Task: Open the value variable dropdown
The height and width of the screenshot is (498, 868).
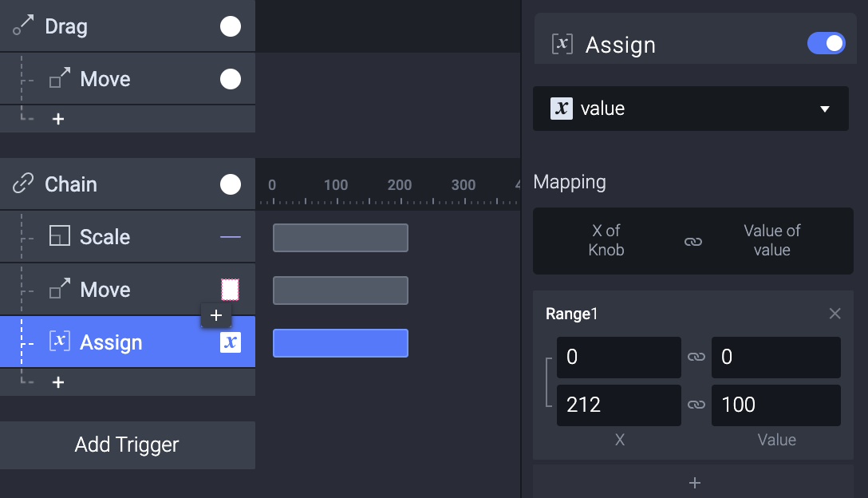Action: tap(690, 109)
